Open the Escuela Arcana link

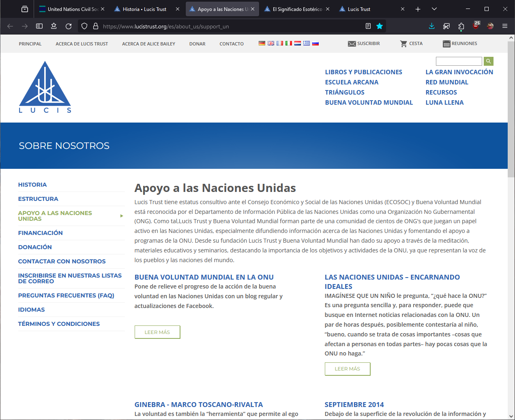(352, 82)
